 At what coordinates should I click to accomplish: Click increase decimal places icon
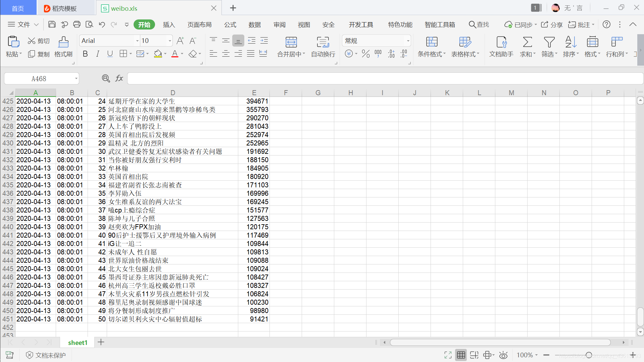click(x=391, y=54)
